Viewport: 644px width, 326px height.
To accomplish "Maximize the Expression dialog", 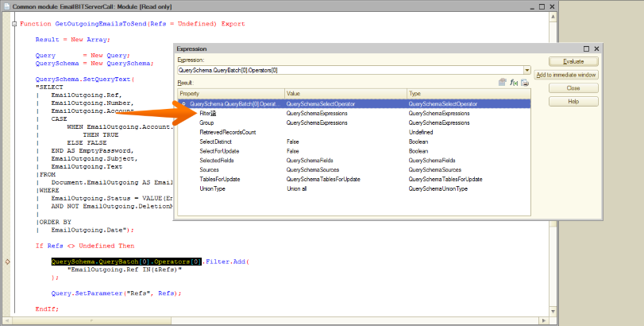I will tap(587, 49).
